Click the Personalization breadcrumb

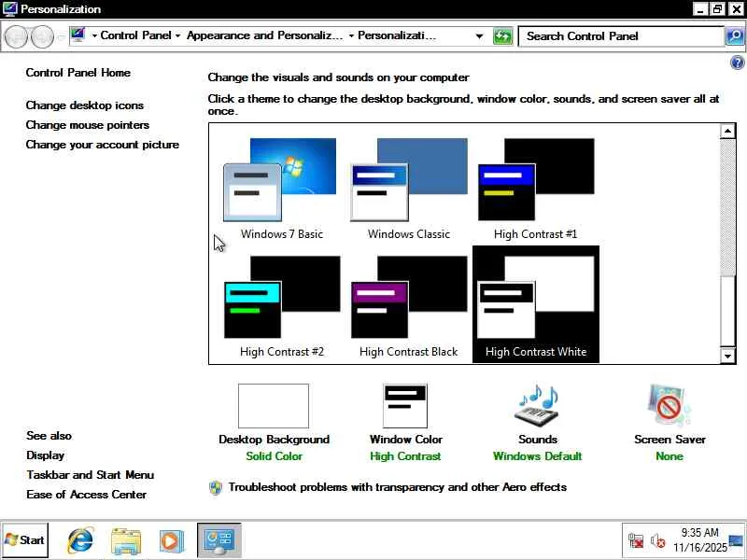click(396, 35)
